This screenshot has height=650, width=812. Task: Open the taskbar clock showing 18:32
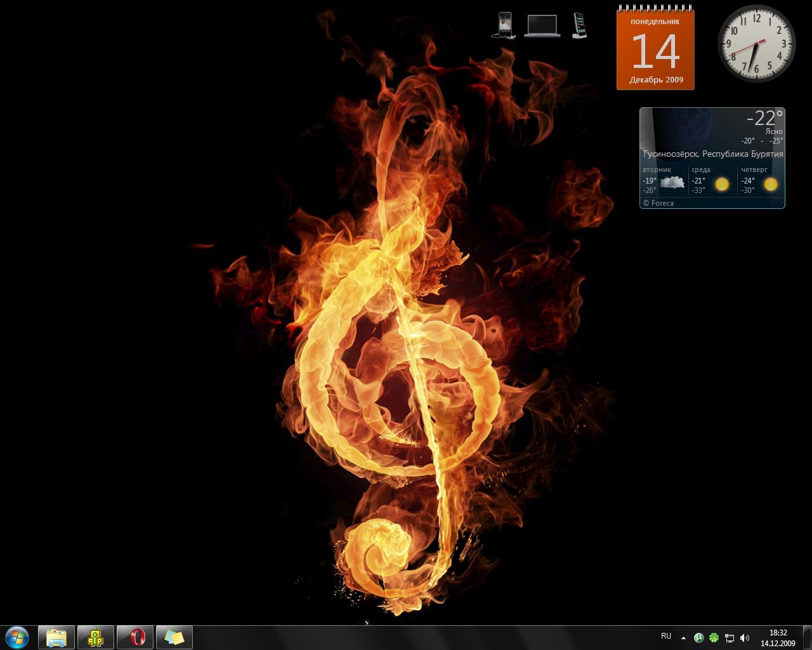pos(778,638)
